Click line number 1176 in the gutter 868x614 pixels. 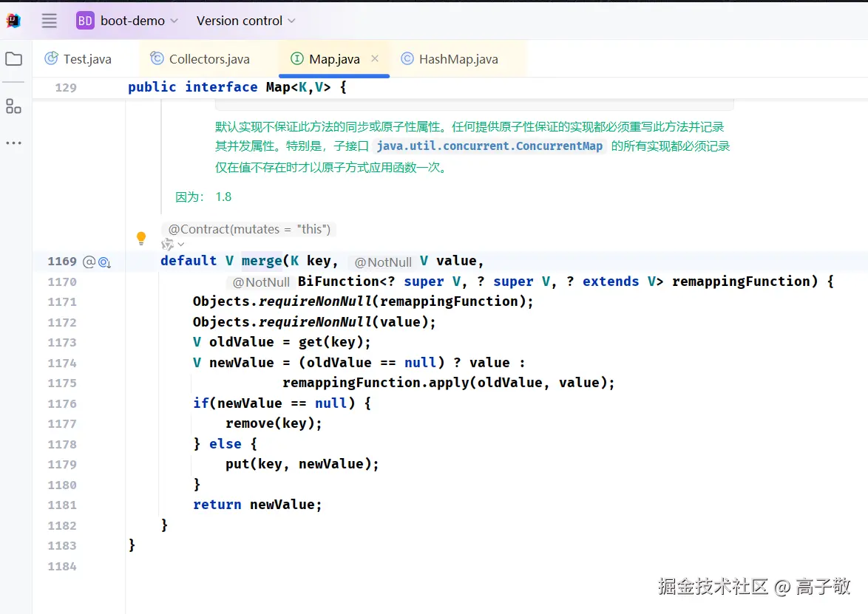pos(62,404)
